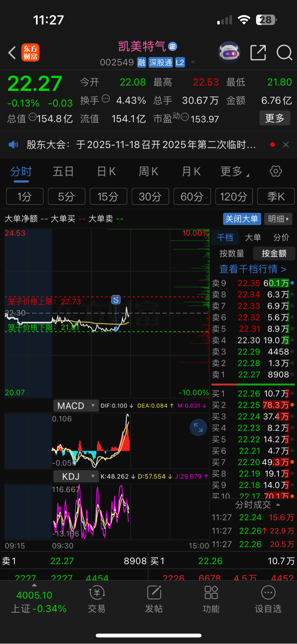Open the KDJ indicator dropdown

coord(75,476)
